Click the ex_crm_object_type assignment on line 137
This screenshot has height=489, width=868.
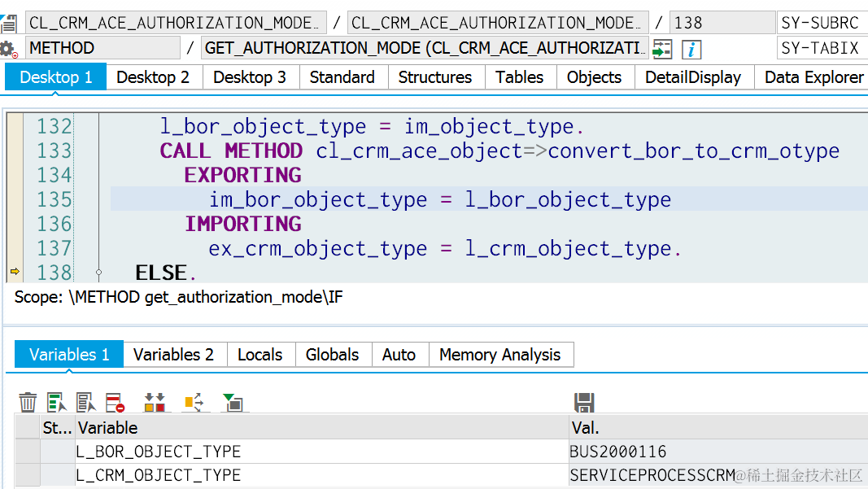[x=444, y=248]
